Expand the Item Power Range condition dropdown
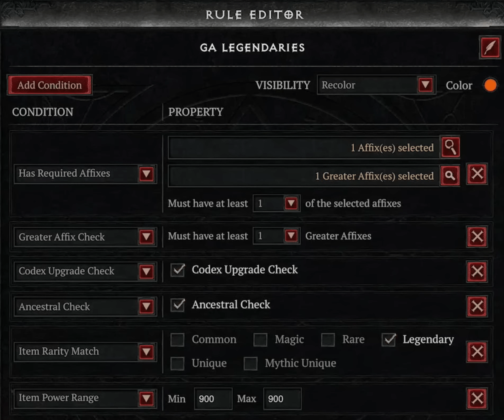Screen dimensions: 504x420 tap(146, 398)
